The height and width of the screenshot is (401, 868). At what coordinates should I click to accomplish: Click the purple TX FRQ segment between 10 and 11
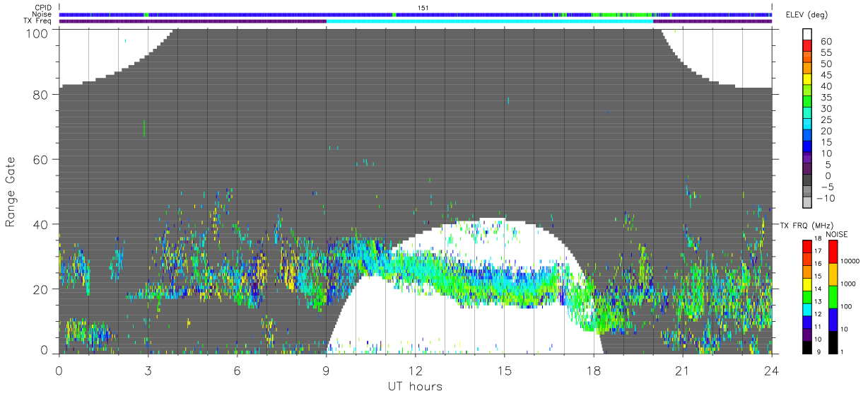(807, 334)
